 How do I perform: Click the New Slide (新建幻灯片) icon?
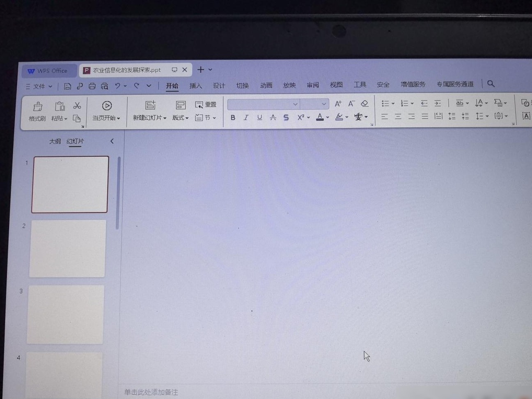coord(150,105)
